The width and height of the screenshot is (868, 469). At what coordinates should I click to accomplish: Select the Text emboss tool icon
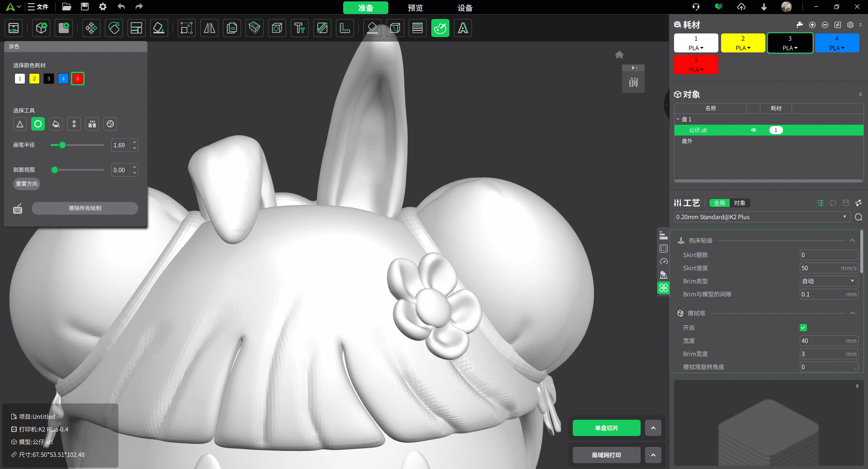300,28
